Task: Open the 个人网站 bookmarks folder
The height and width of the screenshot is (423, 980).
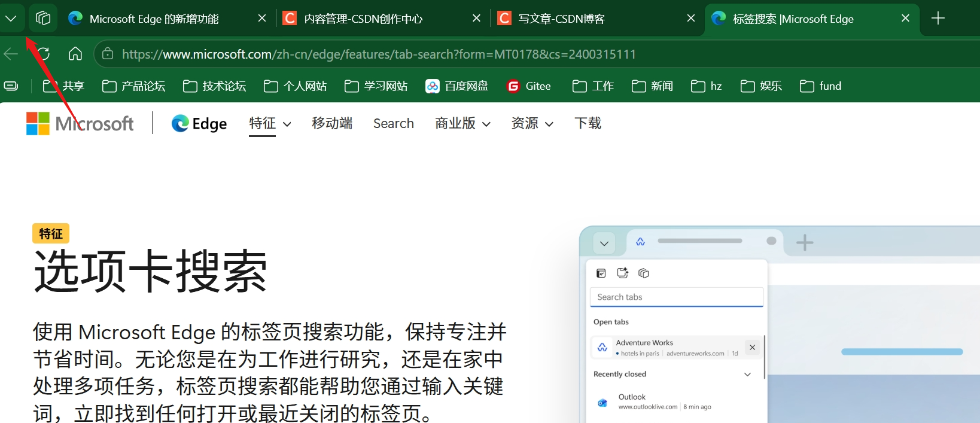Action: point(295,86)
